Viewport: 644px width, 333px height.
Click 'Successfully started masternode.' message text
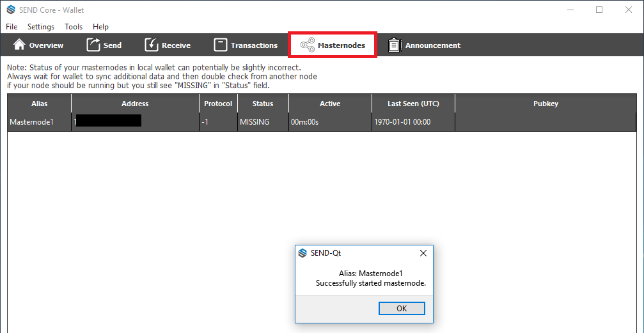(x=371, y=283)
